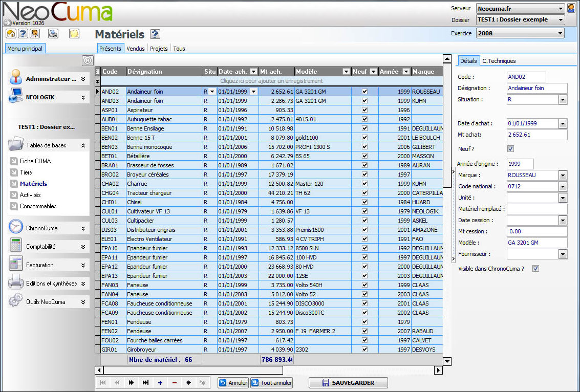This screenshot has height=392, width=580.
Task: Click the collapse sidebar round icon
Action: tap(88, 60)
